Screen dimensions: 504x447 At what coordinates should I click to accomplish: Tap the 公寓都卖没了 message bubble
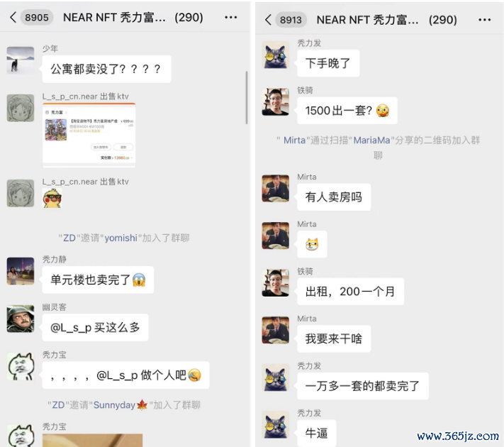[106, 69]
